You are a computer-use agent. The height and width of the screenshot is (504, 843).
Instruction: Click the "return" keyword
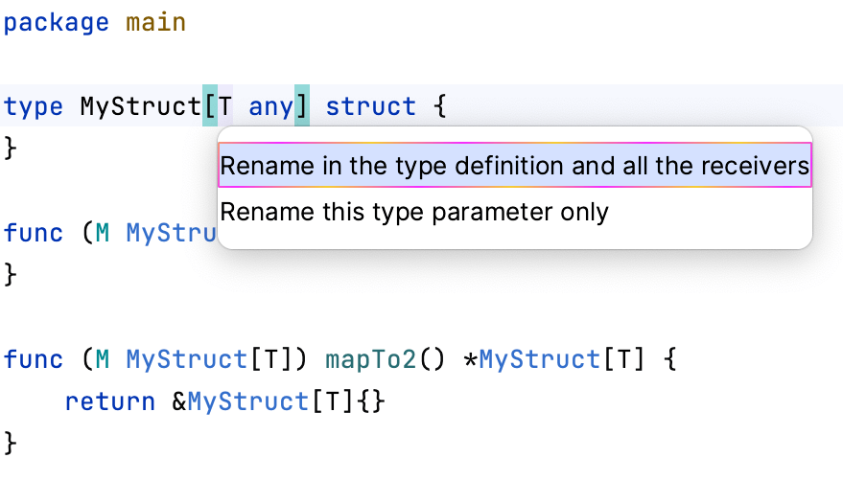(109, 401)
